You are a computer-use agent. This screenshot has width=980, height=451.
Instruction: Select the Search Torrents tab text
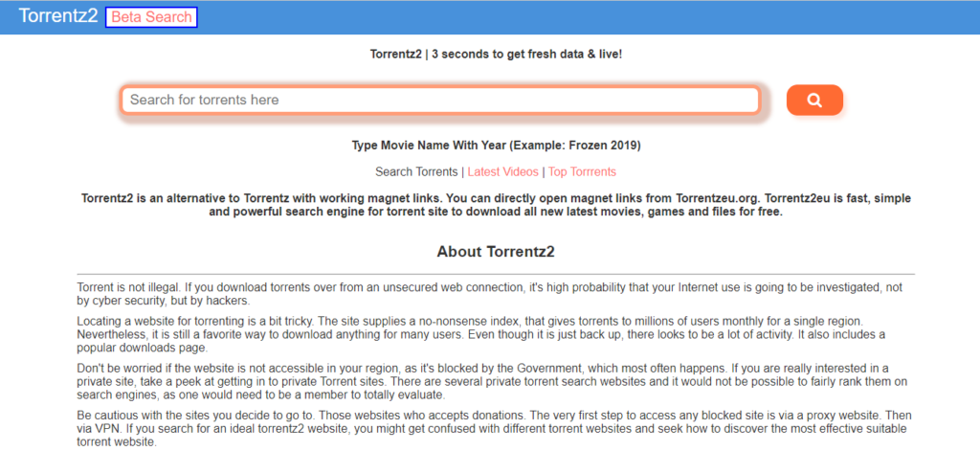[x=416, y=172]
